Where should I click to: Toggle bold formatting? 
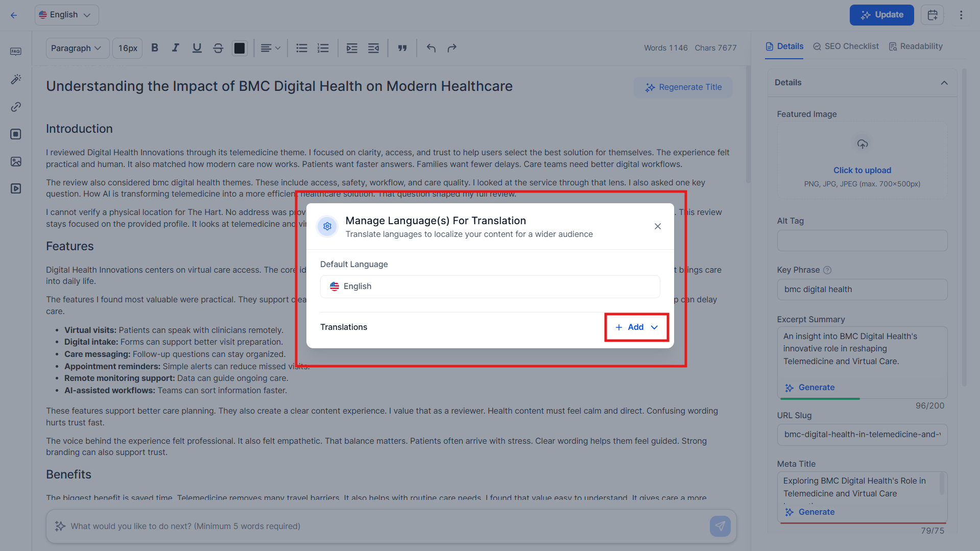click(155, 48)
